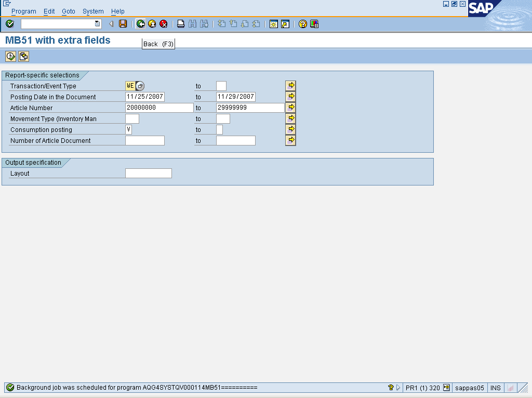Open multiple selection for Number of Article Document

(x=291, y=140)
